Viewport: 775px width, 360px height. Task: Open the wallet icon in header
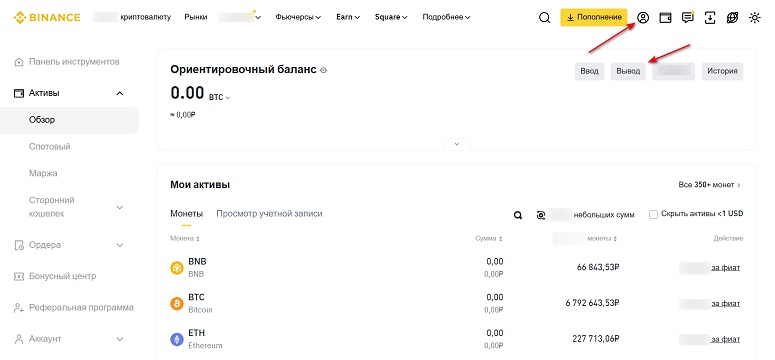[x=665, y=18]
